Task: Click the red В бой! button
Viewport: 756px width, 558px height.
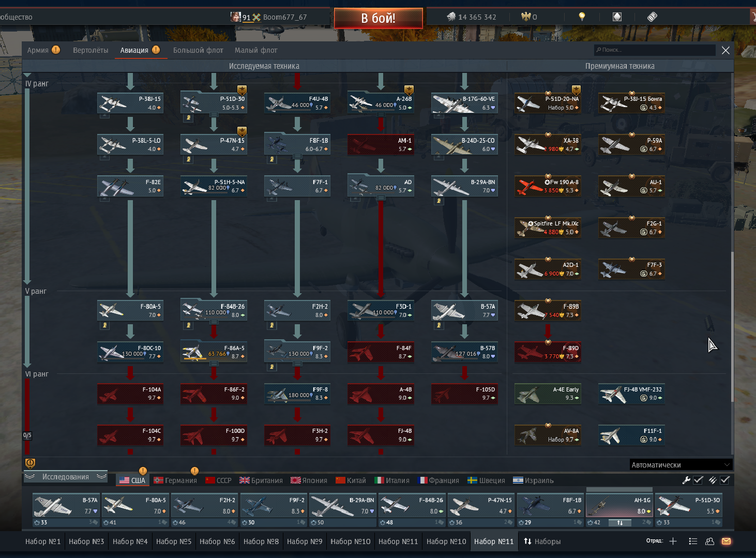Action: (379, 18)
